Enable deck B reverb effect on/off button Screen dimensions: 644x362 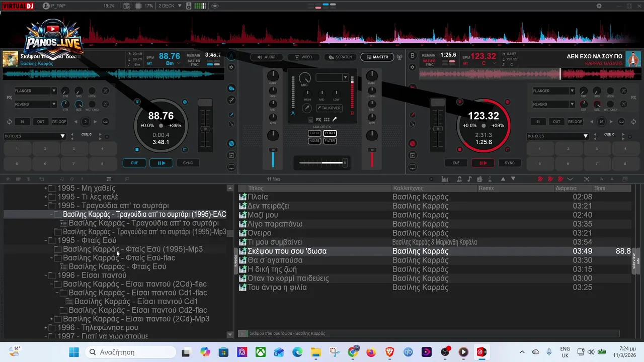(x=624, y=104)
